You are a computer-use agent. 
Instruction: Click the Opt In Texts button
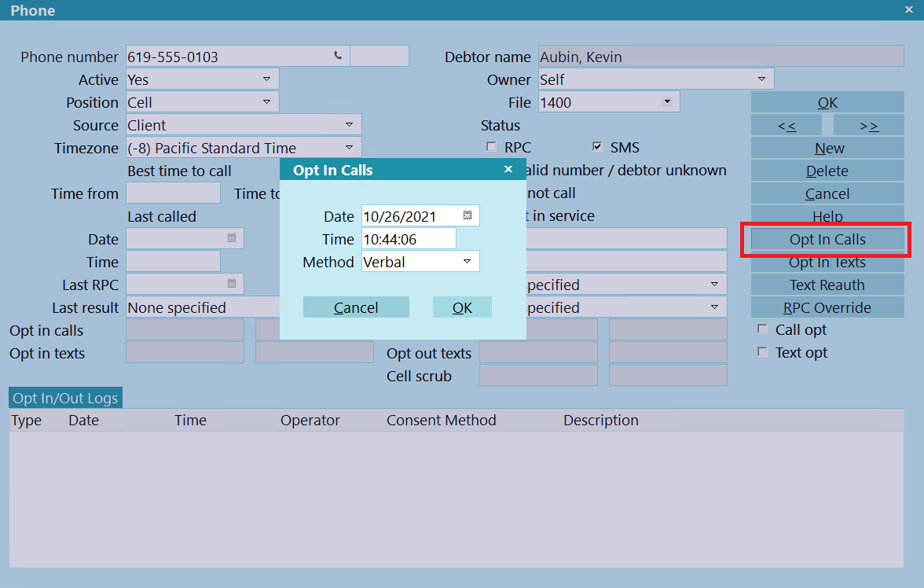pos(827,263)
